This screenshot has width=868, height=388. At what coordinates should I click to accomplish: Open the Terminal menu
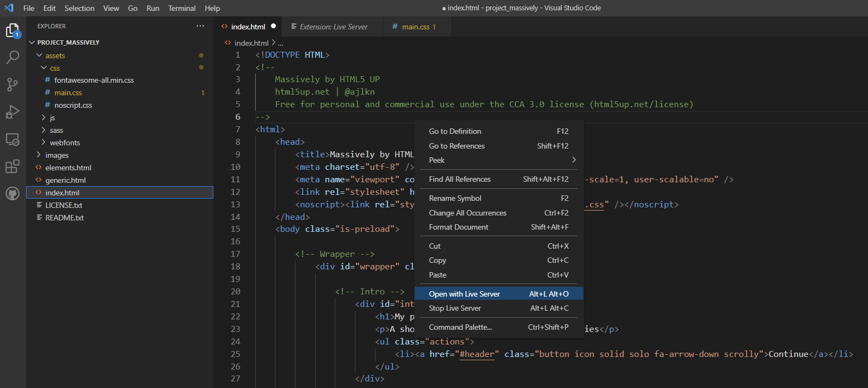[182, 8]
